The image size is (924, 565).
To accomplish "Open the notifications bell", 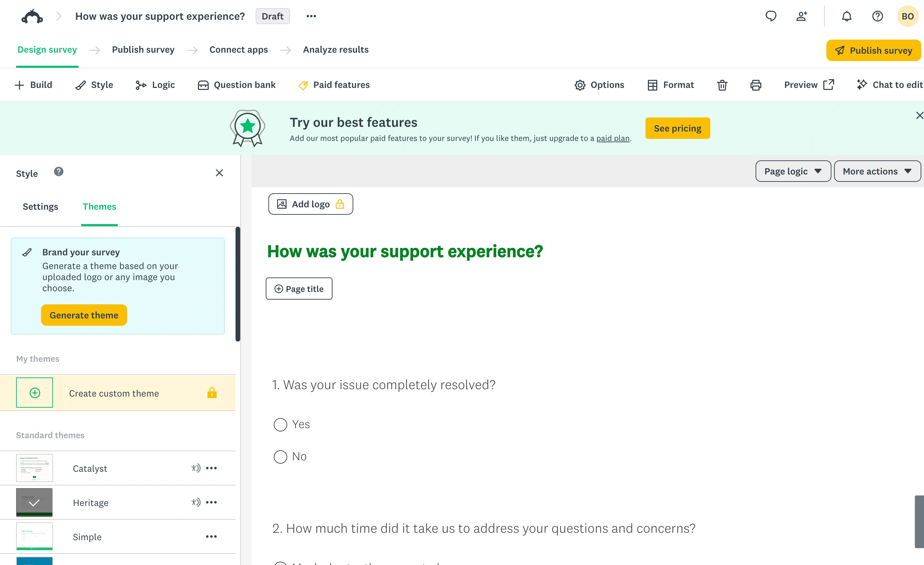I will click(x=846, y=16).
